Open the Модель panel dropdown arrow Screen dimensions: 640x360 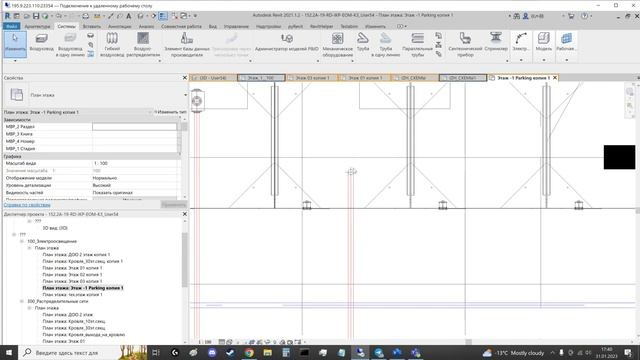pyautogui.click(x=543, y=60)
